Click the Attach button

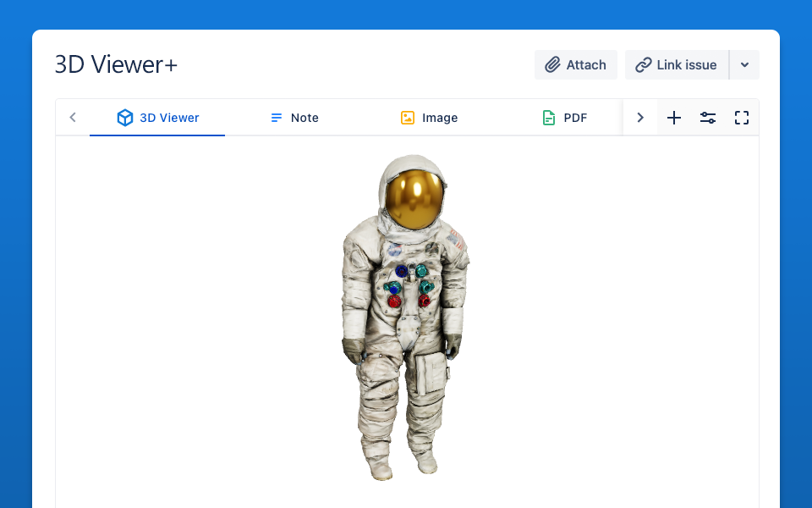click(x=576, y=64)
